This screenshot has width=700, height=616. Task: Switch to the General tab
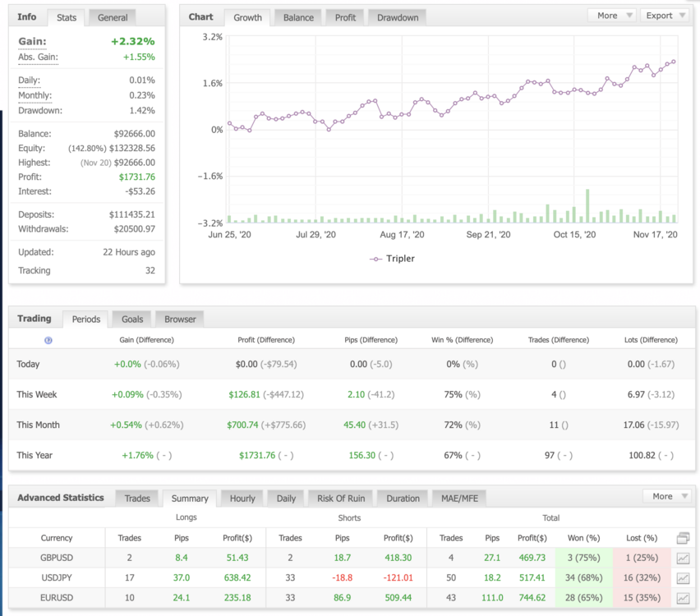[x=113, y=17]
